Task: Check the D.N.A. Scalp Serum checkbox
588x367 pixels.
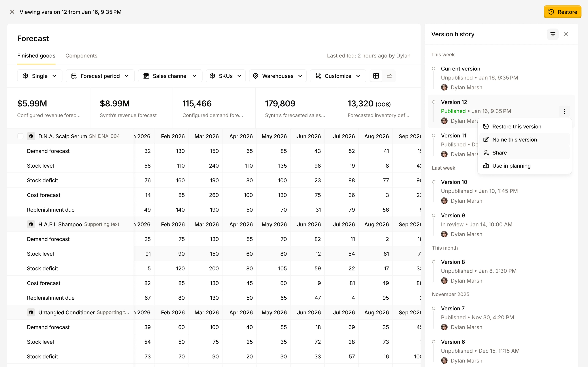Action: [x=20, y=136]
